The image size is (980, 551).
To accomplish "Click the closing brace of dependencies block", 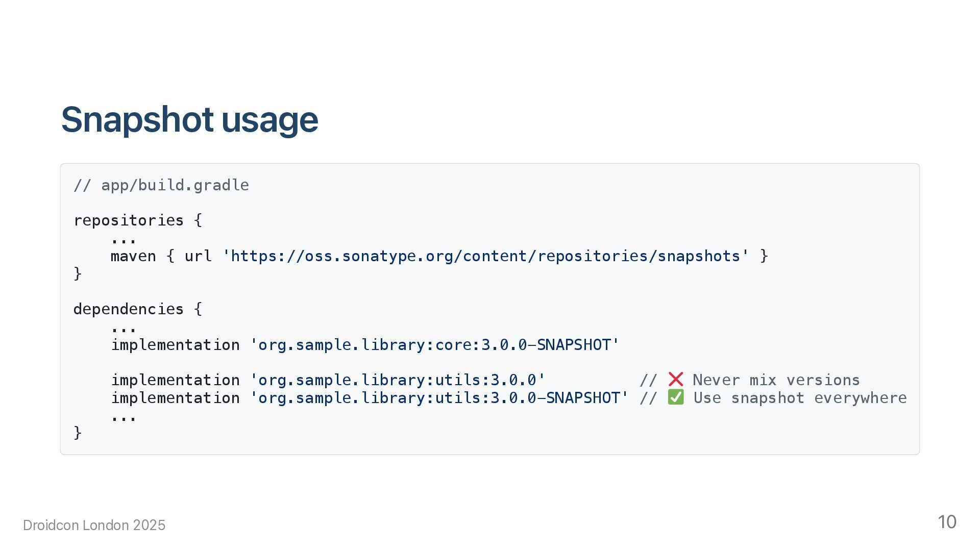I will click(x=78, y=433).
